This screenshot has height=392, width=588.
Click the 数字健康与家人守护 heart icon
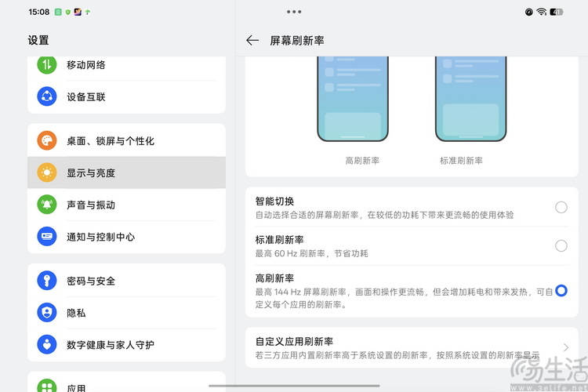47,344
